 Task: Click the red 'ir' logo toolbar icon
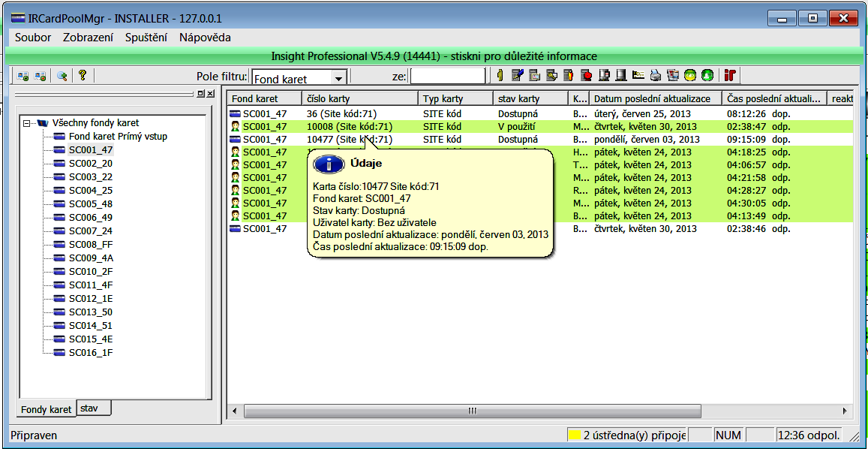coord(730,75)
